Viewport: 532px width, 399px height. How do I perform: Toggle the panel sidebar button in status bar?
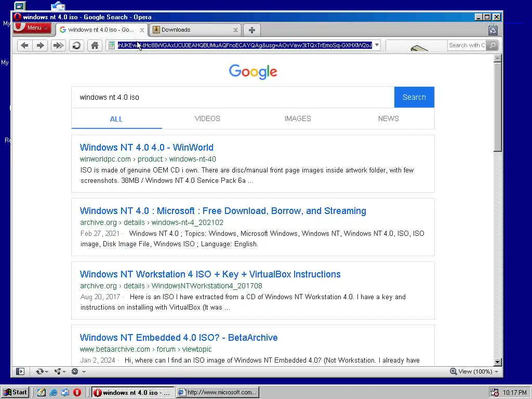coord(20,372)
